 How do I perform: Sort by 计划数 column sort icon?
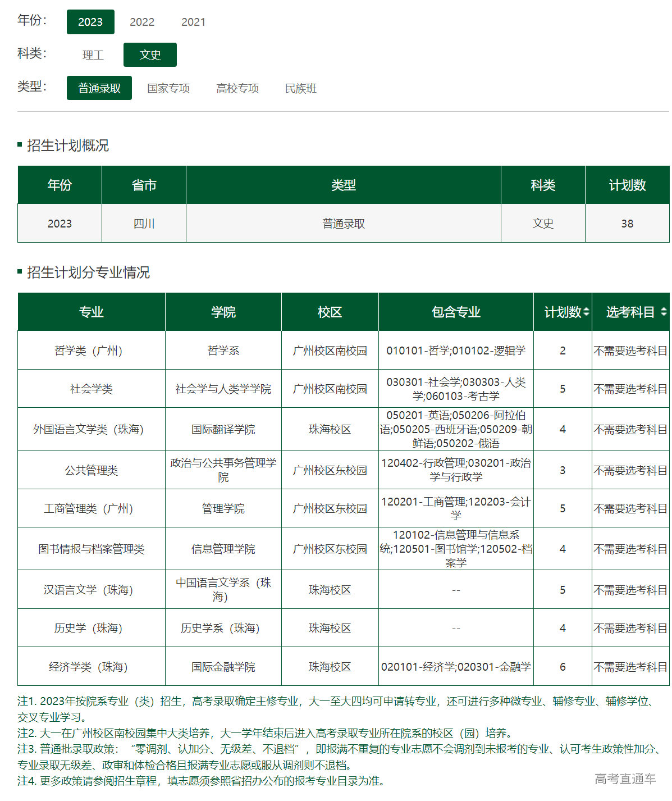(586, 312)
